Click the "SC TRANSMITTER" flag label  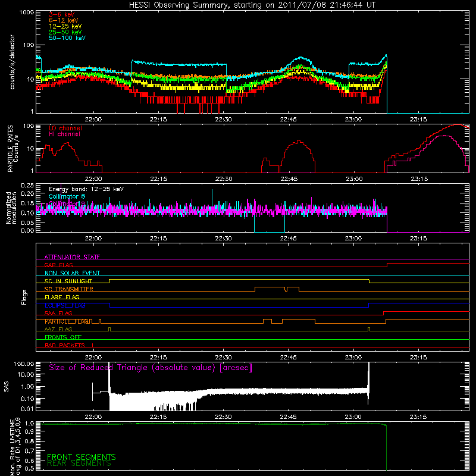pyautogui.click(x=69, y=289)
